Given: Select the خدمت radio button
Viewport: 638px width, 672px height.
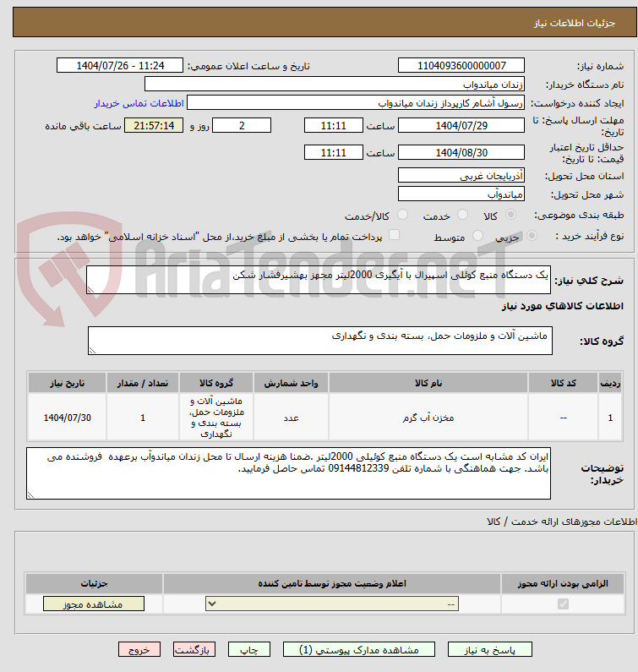Looking at the screenshot, I should click(x=462, y=215).
